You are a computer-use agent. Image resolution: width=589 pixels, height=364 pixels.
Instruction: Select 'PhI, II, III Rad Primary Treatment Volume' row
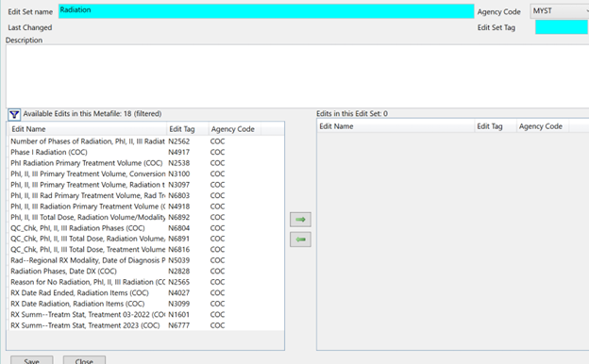click(x=145, y=196)
